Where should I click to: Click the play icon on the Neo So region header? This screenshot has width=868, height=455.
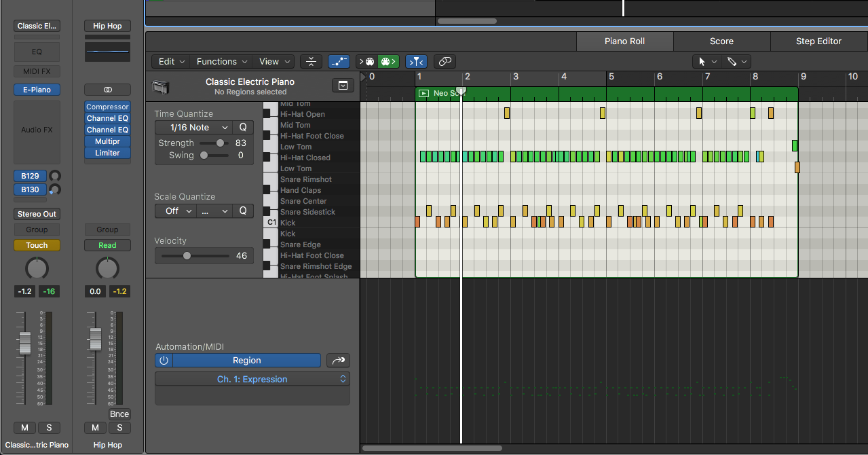pos(424,93)
